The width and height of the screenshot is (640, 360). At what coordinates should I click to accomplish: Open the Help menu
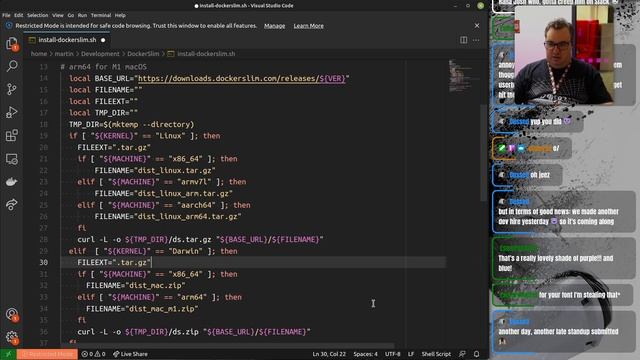[120, 15]
